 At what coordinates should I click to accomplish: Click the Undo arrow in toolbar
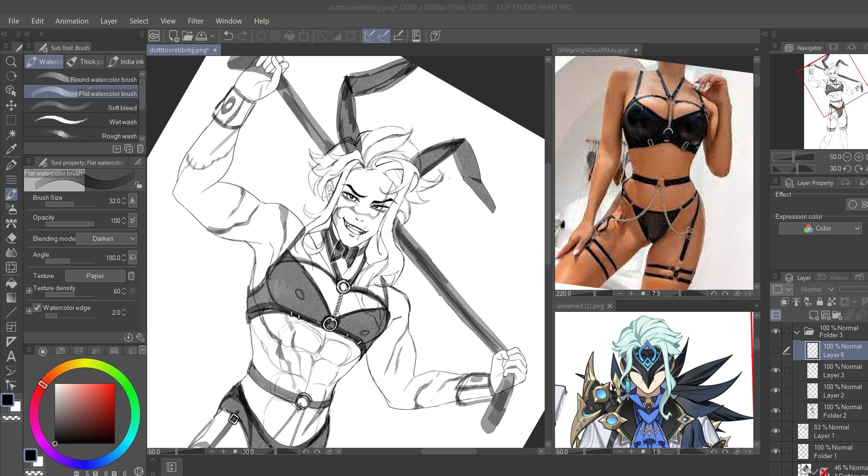pos(228,36)
